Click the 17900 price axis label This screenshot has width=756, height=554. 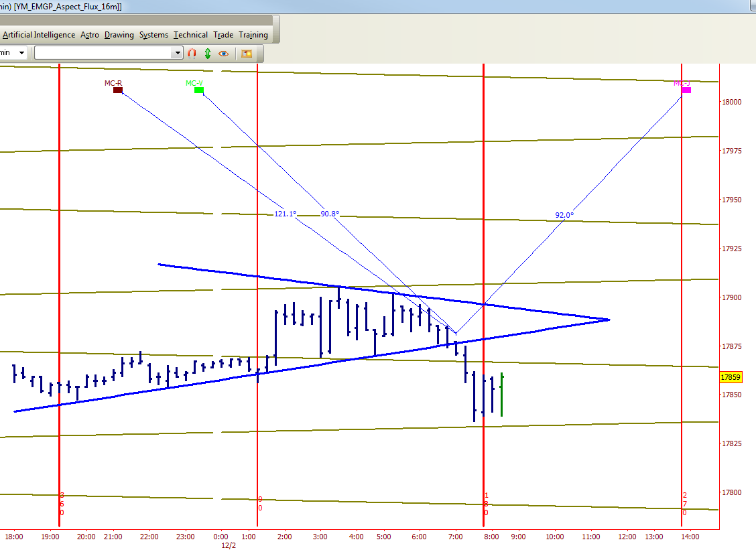point(731,297)
